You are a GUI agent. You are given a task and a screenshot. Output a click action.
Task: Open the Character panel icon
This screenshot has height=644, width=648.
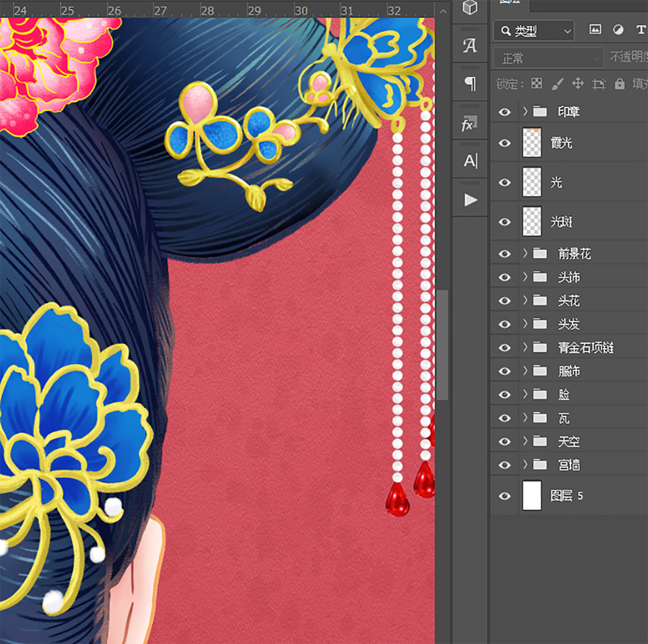(470, 160)
